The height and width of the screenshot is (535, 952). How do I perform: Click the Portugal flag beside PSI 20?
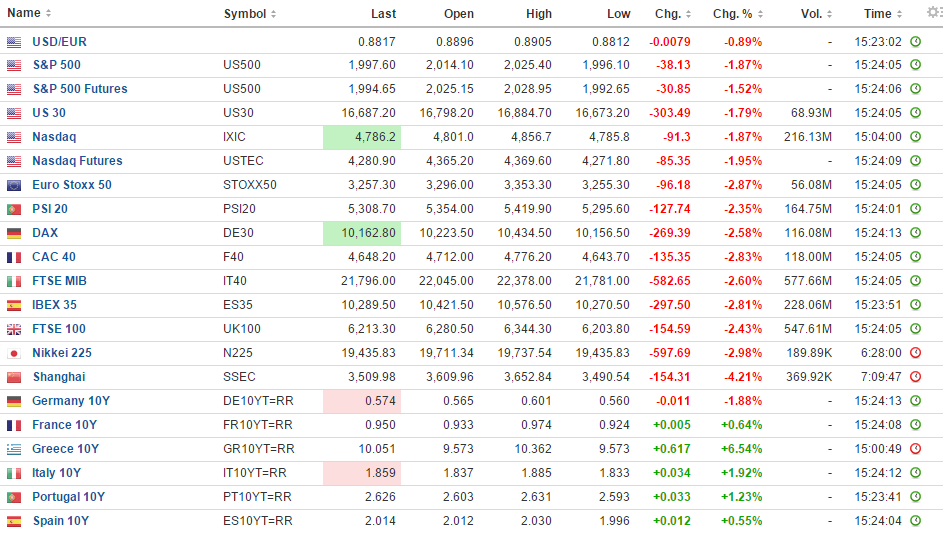click(x=14, y=209)
